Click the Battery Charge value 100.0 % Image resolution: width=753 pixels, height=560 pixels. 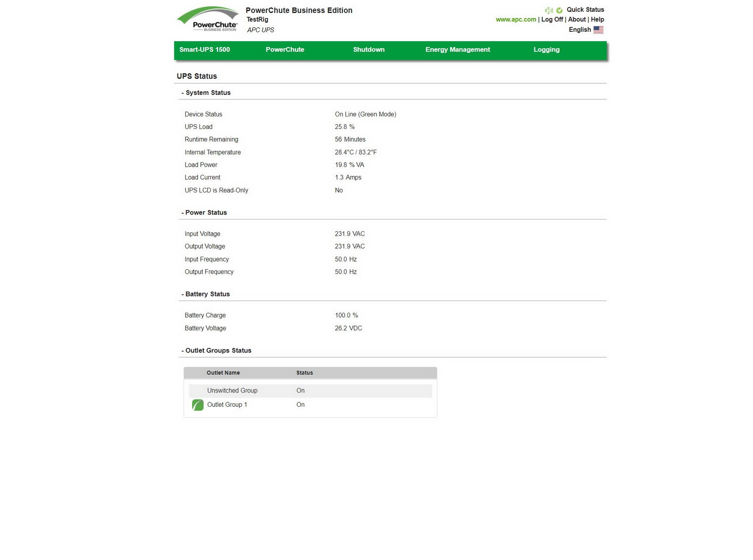346,315
